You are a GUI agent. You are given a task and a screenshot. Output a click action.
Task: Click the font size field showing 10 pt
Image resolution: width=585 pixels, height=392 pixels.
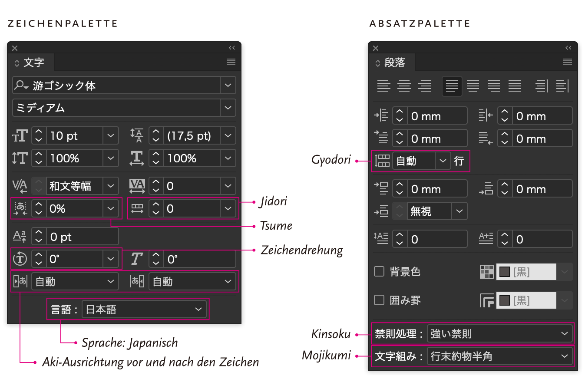coord(75,136)
